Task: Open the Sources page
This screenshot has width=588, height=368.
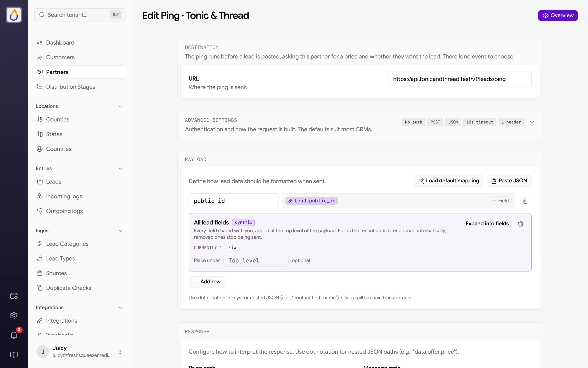Action: click(80, 273)
